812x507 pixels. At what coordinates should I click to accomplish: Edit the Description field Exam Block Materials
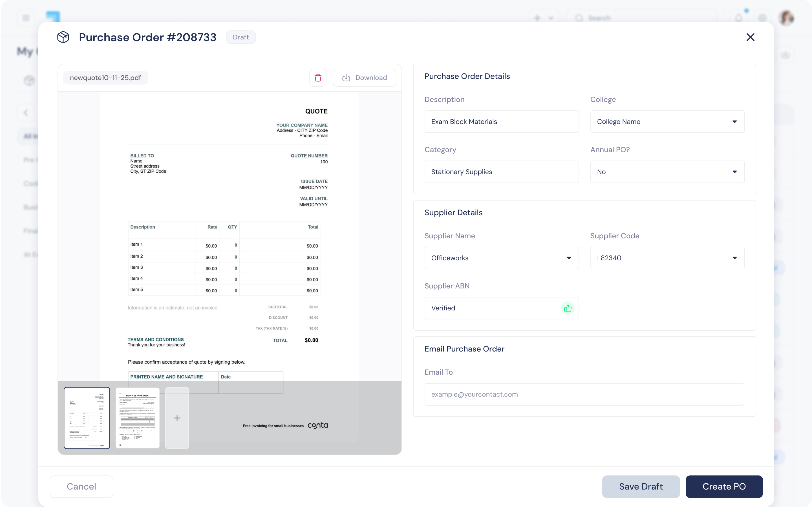501,122
